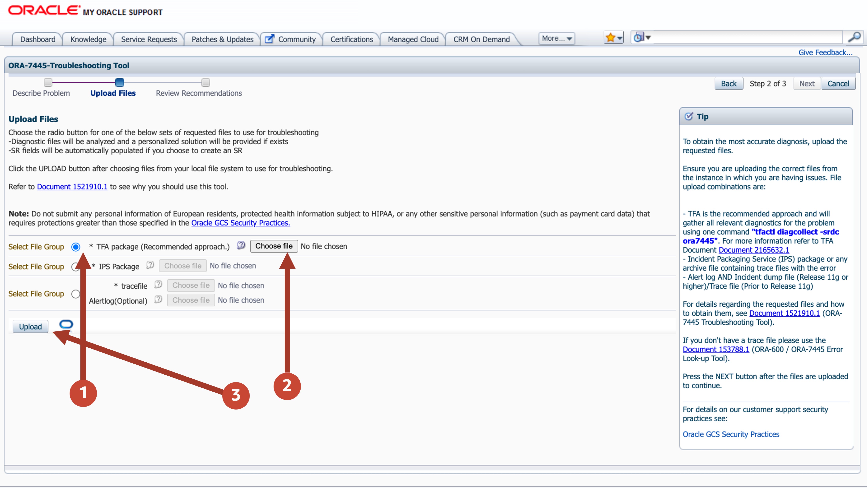868x488 pixels.
Task: Click the help icon next to tracefile
Action: (x=158, y=285)
